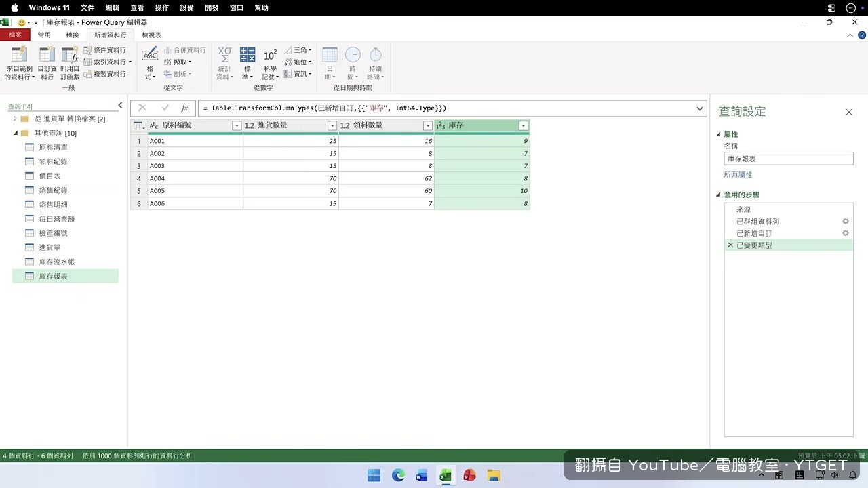
Task: Open the 資訊 information dropdown
Action: 298,74
